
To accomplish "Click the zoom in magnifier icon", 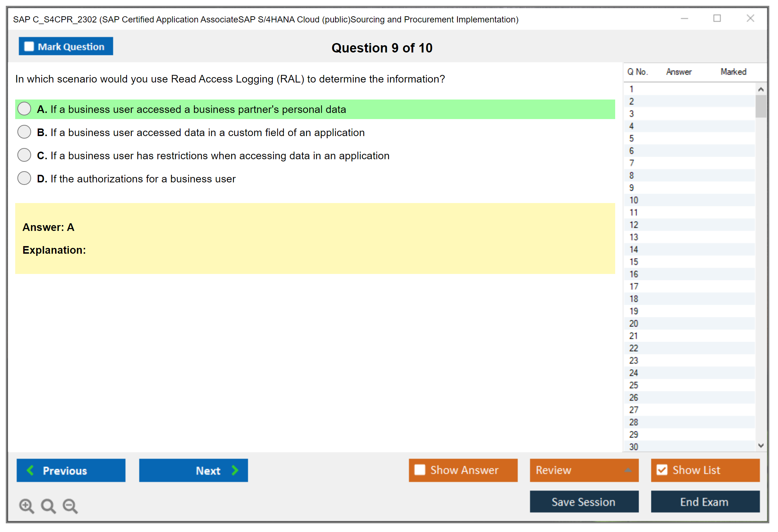I will pyautogui.click(x=26, y=506).
